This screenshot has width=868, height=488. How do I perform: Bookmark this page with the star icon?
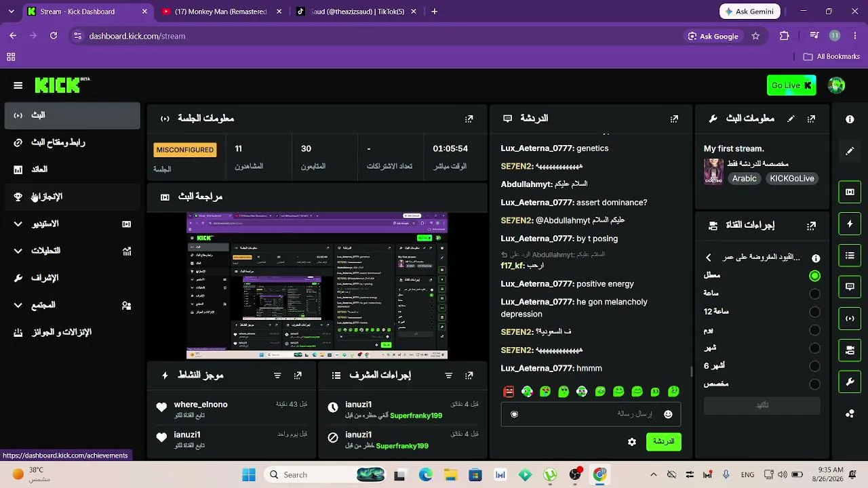coord(755,36)
